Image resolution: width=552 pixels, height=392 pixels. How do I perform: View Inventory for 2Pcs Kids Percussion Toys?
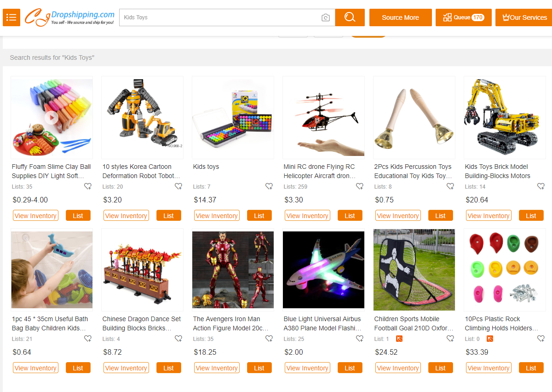[x=398, y=215]
